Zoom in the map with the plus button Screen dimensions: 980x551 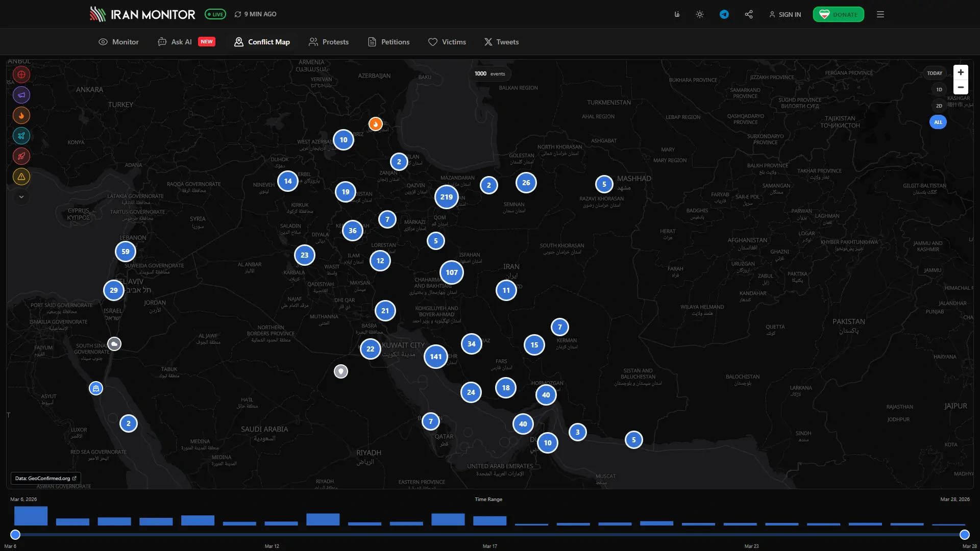[x=961, y=72]
